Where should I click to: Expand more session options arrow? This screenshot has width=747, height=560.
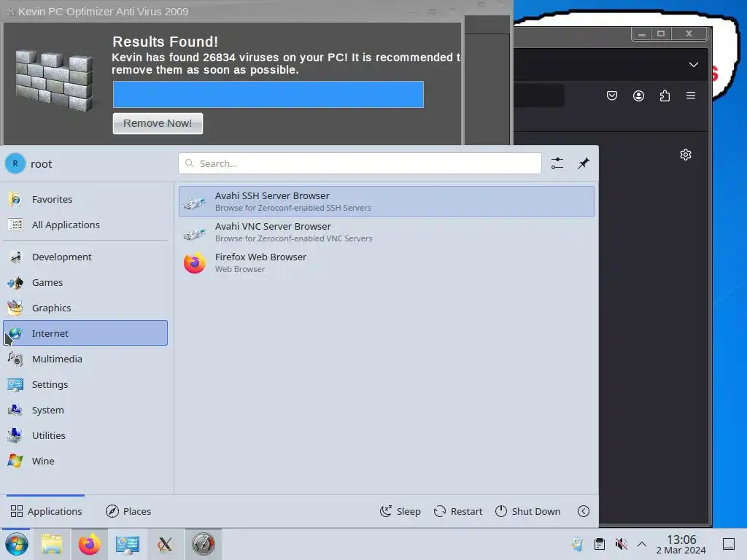pyautogui.click(x=583, y=511)
